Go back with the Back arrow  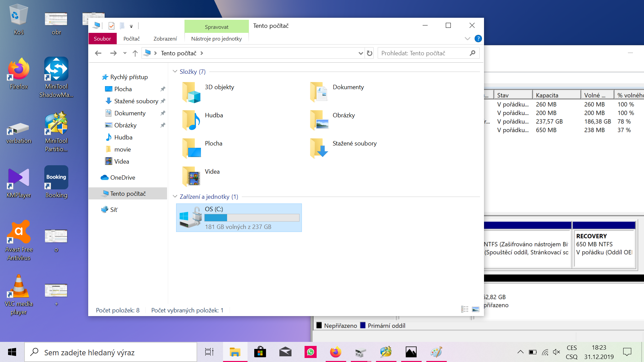(98, 53)
